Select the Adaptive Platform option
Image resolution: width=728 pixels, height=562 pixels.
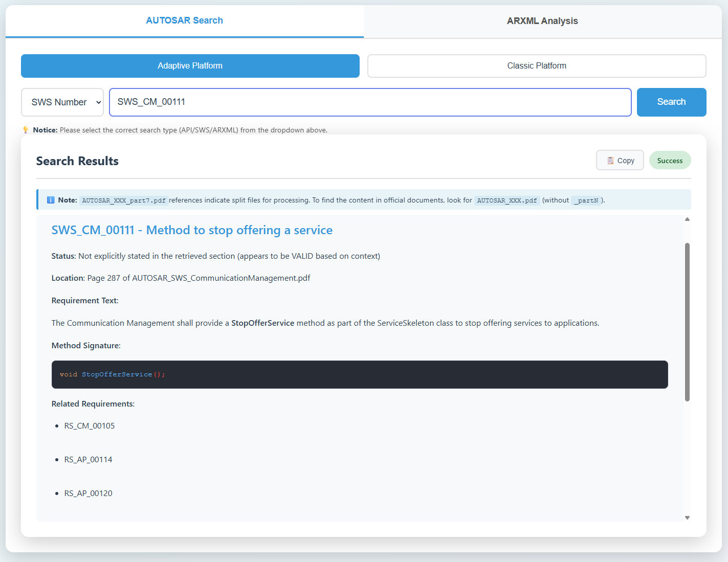point(190,66)
